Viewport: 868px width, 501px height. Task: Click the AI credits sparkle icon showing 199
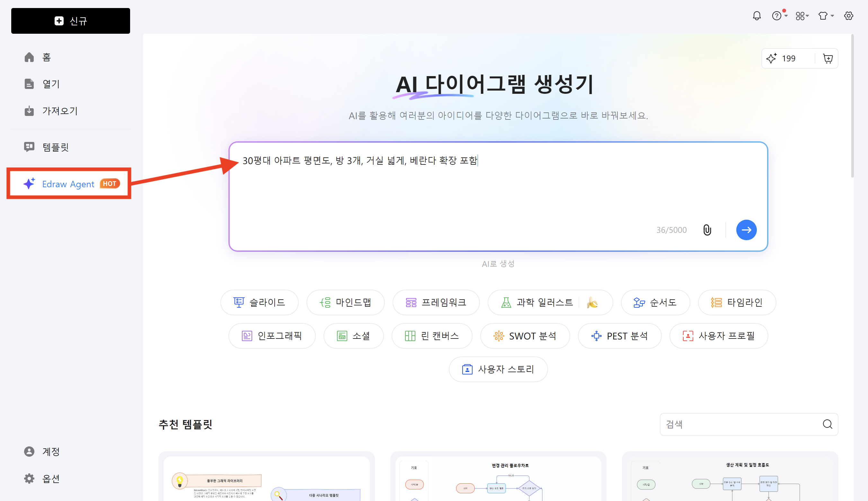point(771,58)
